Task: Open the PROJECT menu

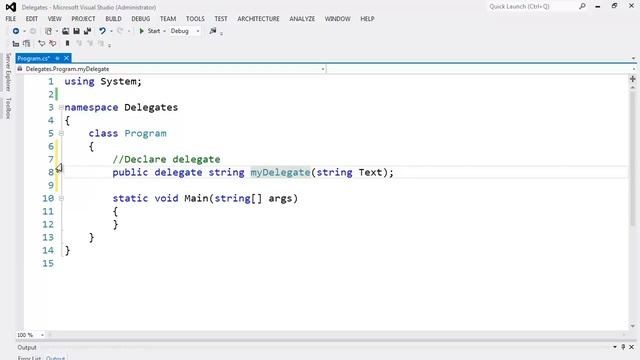Action: 83,19
